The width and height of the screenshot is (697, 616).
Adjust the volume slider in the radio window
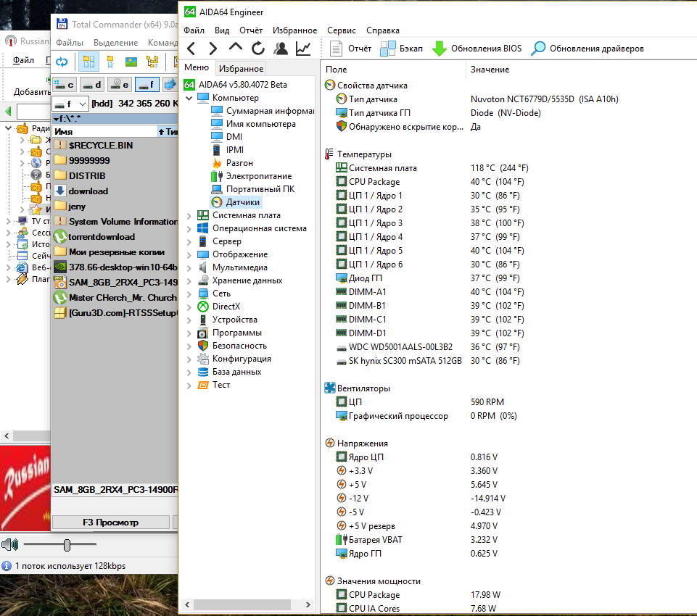(x=67, y=544)
